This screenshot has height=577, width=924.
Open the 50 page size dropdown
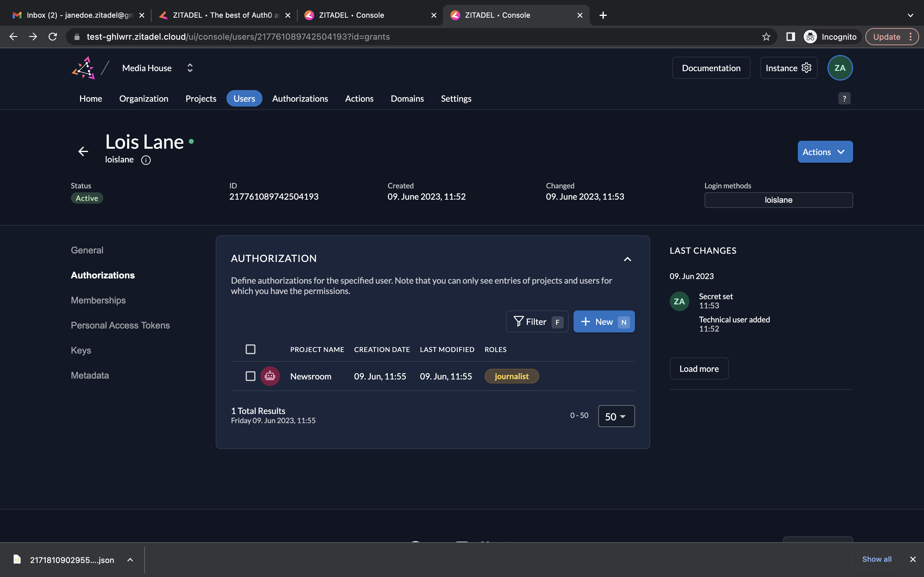pyautogui.click(x=616, y=416)
